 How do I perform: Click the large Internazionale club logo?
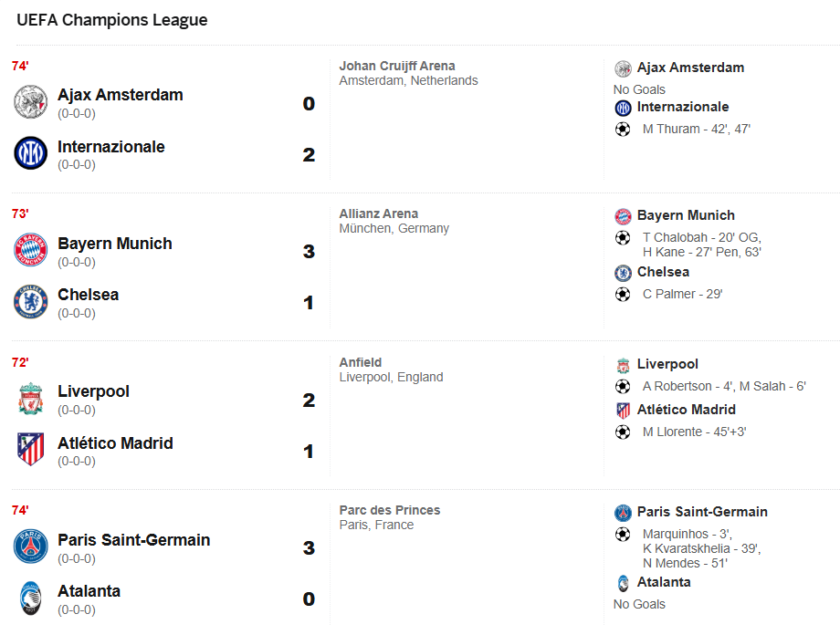coord(30,153)
